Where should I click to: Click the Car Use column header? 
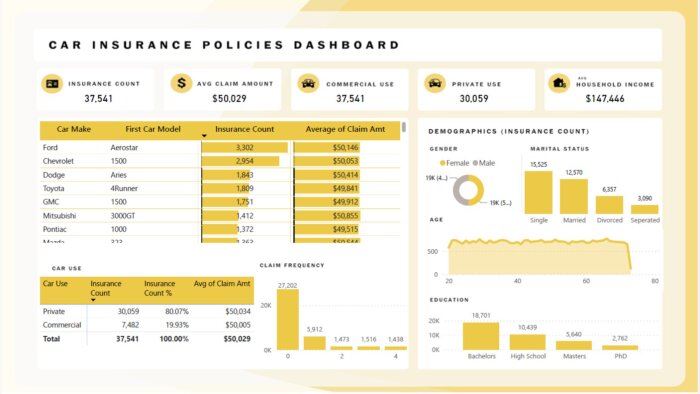point(55,284)
